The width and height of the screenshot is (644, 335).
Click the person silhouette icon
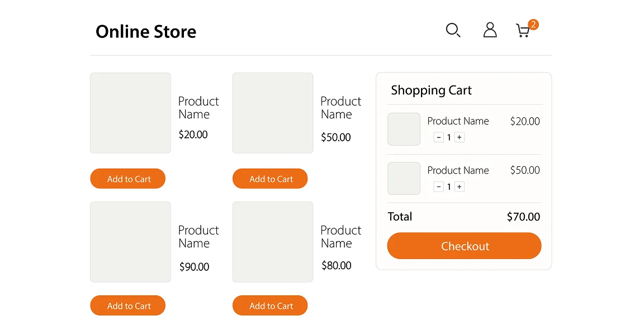coord(490,31)
